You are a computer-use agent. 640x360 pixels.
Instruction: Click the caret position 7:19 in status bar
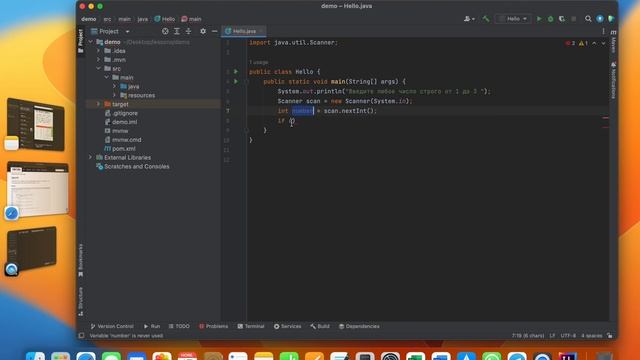[528, 336]
